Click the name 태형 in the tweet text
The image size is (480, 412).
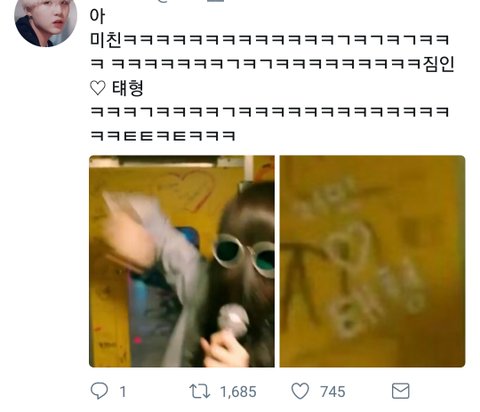pyautogui.click(x=128, y=88)
